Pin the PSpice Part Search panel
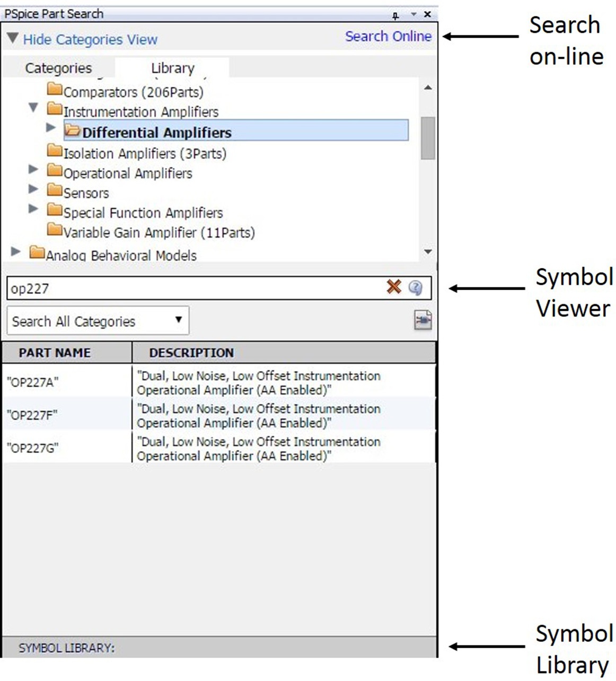The image size is (616, 681). tap(395, 15)
